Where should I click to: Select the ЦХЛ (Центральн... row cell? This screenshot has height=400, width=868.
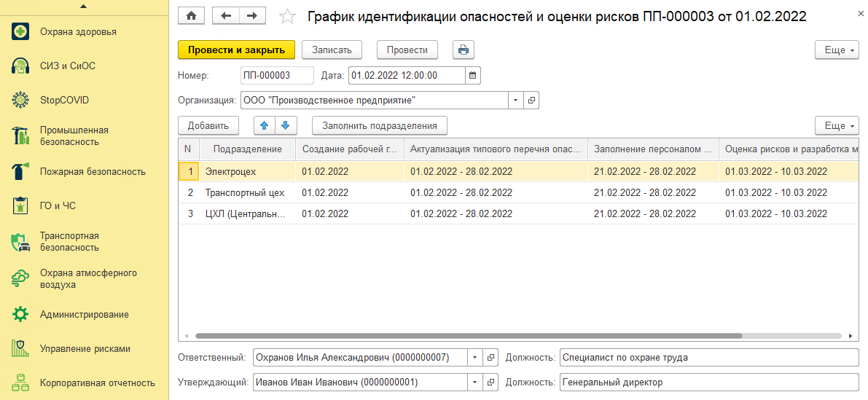248,213
